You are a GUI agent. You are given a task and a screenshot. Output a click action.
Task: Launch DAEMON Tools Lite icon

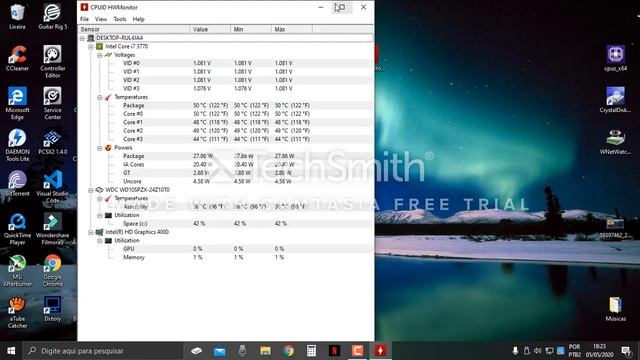(17, 145)
